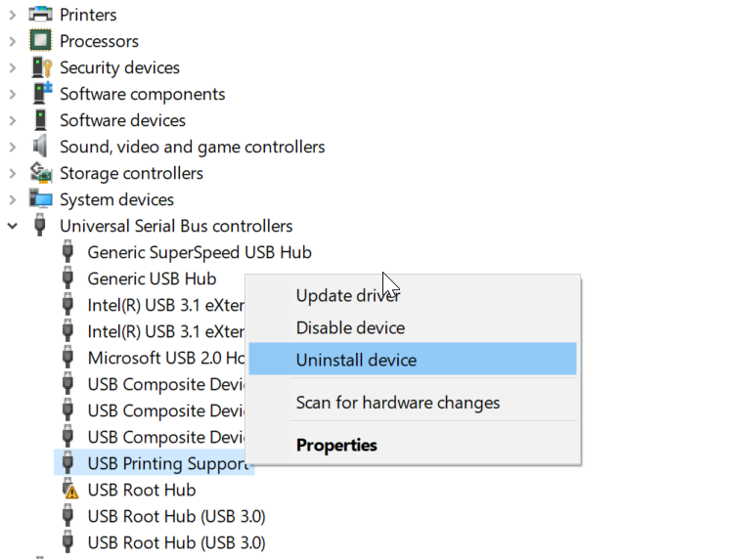The width and height of the screenshot is (756, 559).
Task: Expand the Processors category
Action: pos(13,41)
